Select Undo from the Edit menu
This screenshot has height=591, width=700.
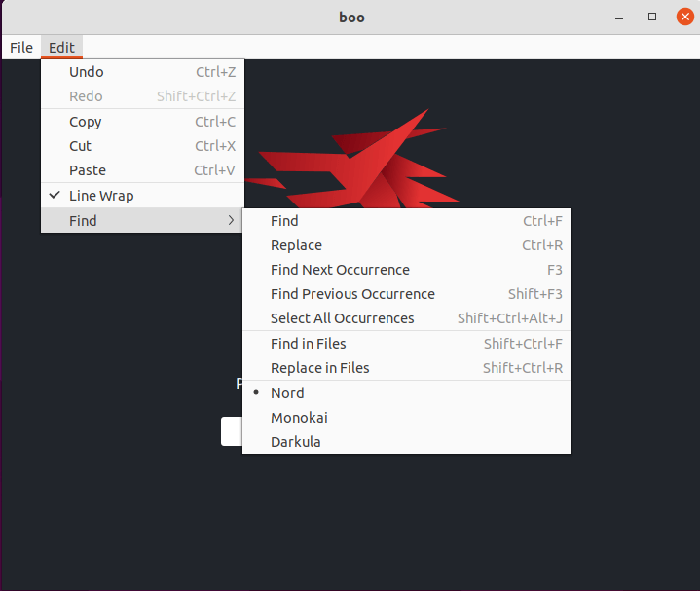(87, 72)
